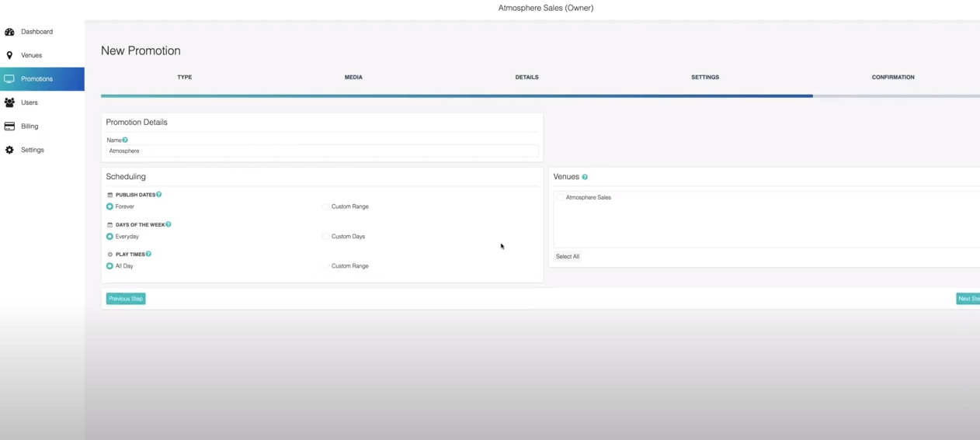
Task: Click the Users people icon
Action: point(9,102)
